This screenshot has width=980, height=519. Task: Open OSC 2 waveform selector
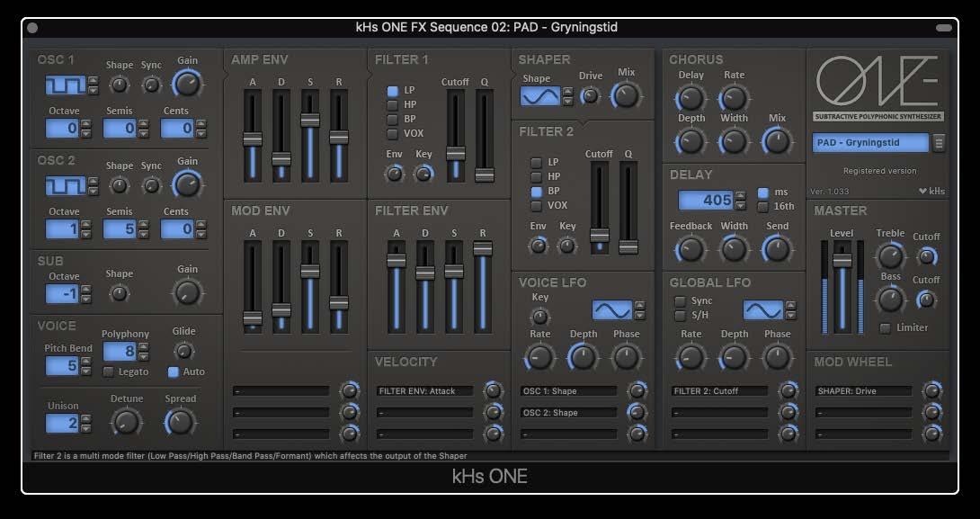[66, 185]
